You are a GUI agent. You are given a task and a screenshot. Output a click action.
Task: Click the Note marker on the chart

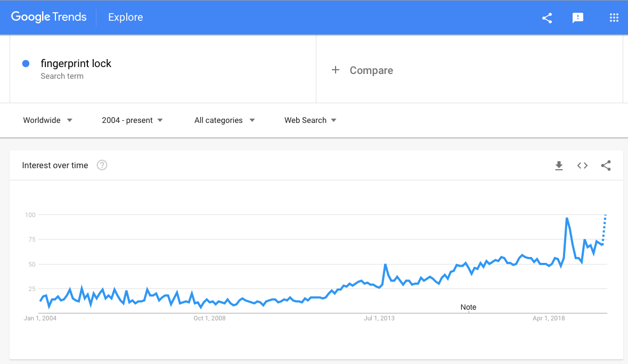468,307
